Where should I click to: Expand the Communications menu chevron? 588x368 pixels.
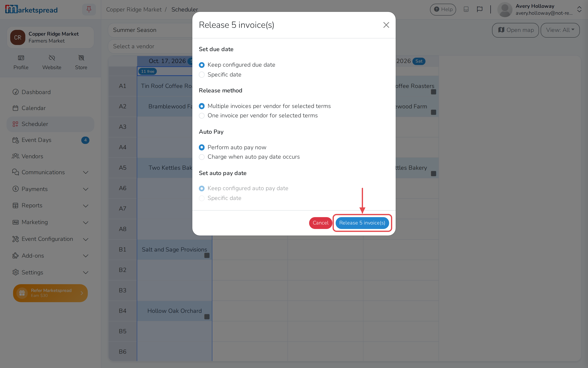(86, 172)
